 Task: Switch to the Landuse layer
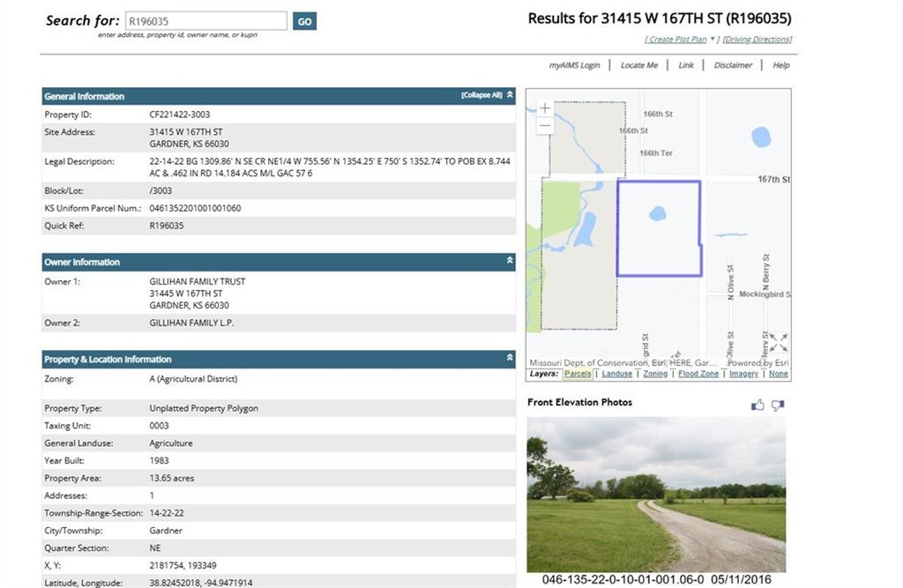(x=616, y=374)
